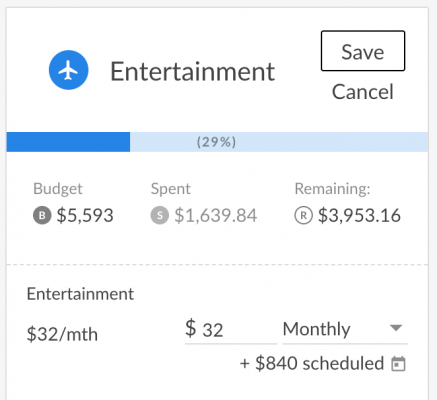Viewport: 437px width, 400px height.
Task: Select the $5,593 budget amount
Action: coord(85,215)
